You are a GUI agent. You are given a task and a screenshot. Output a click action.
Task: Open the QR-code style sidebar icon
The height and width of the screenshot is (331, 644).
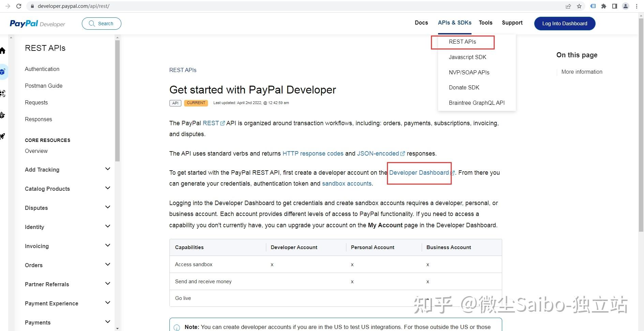[x=3, y=93]
